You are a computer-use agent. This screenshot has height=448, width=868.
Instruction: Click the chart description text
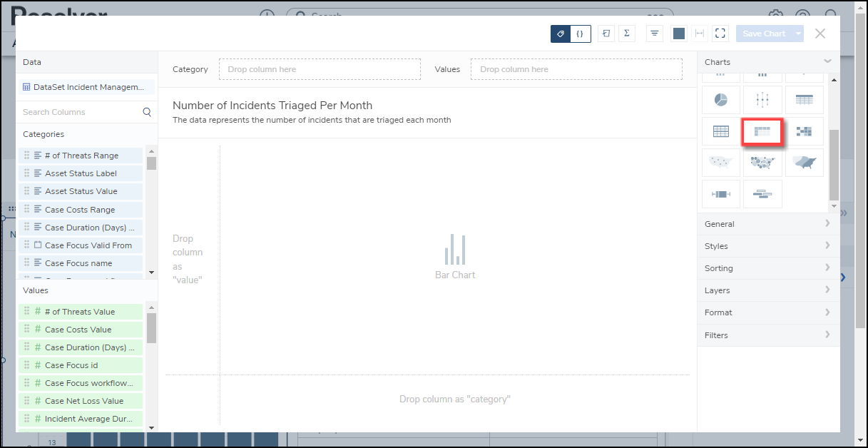312,120
